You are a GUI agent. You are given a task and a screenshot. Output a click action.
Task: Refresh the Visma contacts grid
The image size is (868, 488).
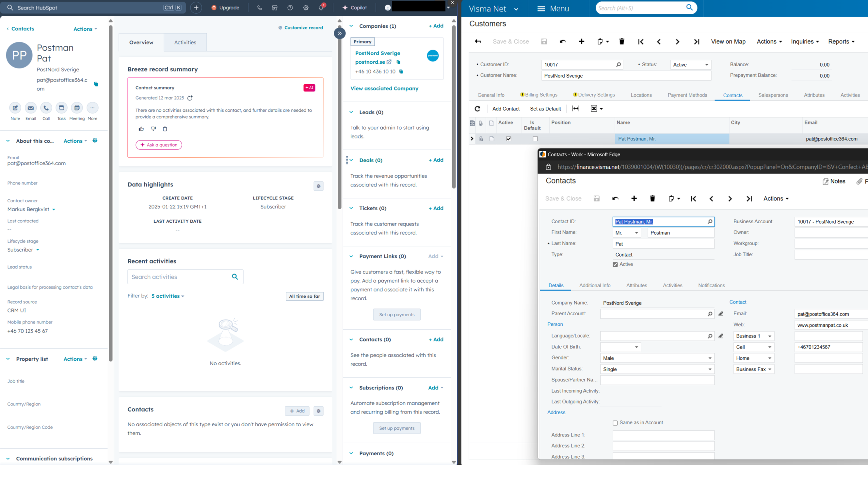click(x=477, y=109)
